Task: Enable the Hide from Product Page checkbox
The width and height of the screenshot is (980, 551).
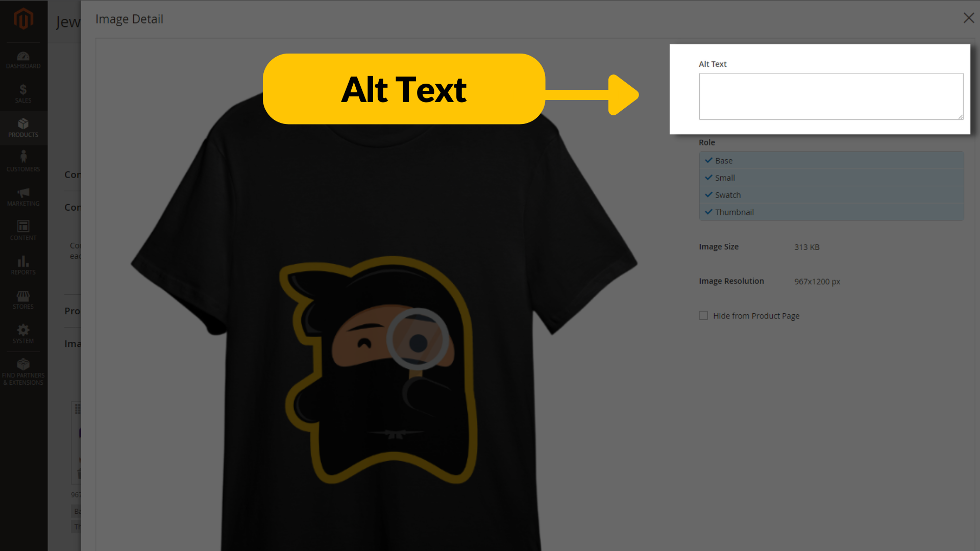Action: (703, 315)
